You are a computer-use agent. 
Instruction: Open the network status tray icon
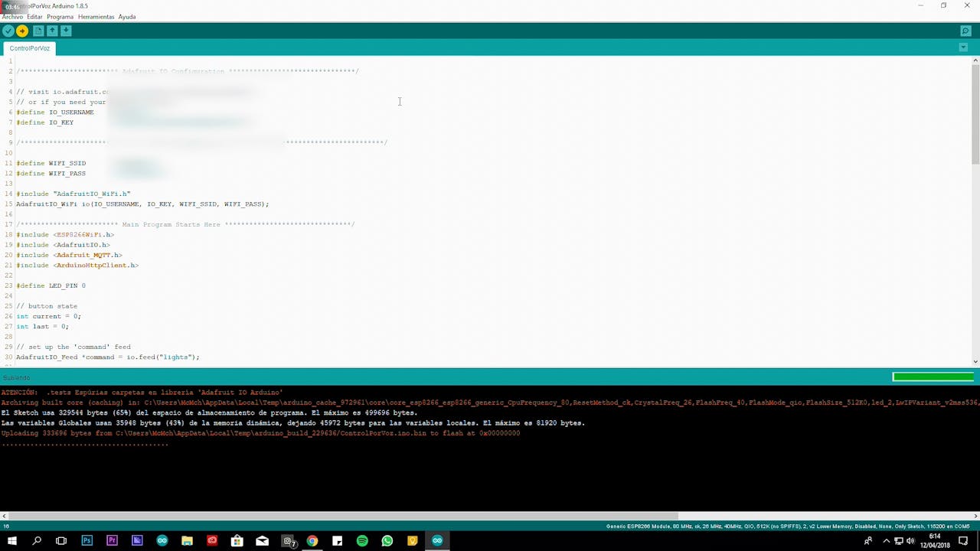pyautogui.click(x=899, y=541)
